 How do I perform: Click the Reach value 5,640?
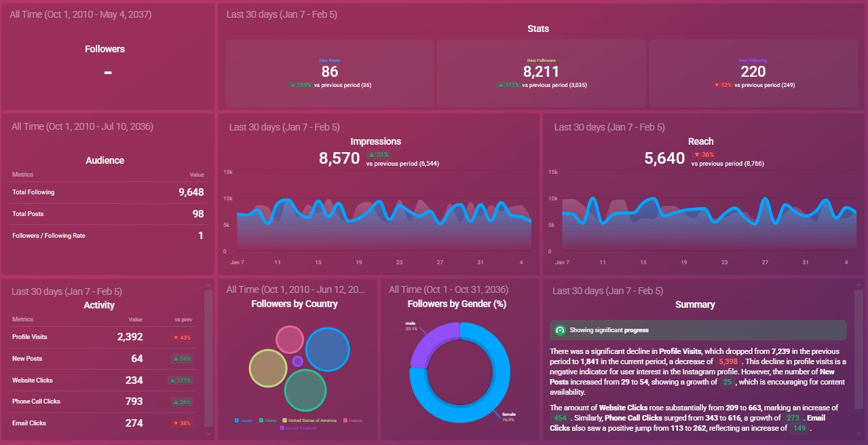coord(664,159)
